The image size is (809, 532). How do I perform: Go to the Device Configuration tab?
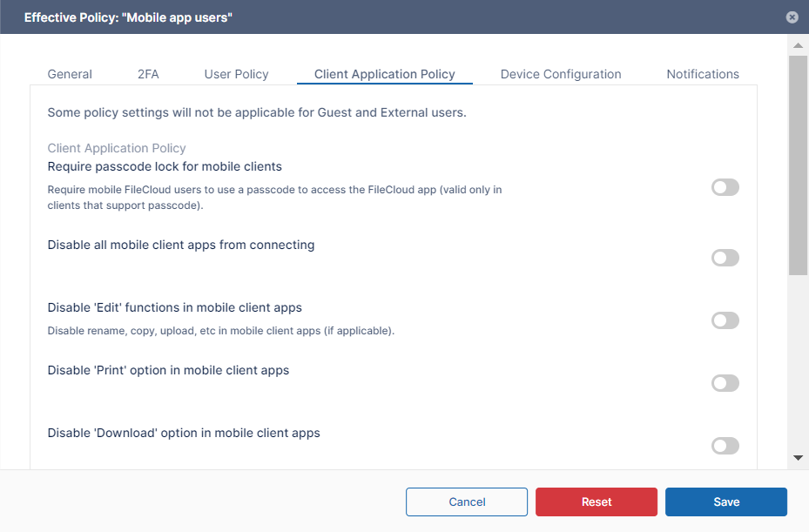tap(561, 74)
